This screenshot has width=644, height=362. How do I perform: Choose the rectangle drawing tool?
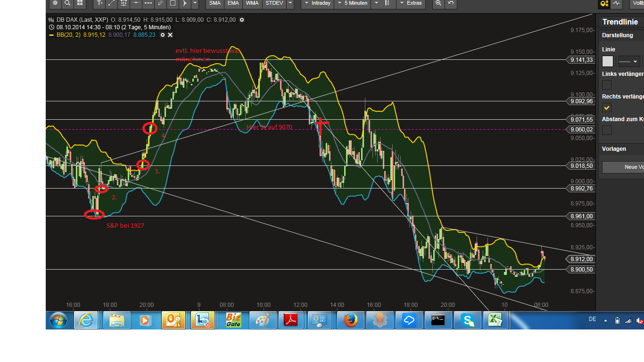pos(173,3)
